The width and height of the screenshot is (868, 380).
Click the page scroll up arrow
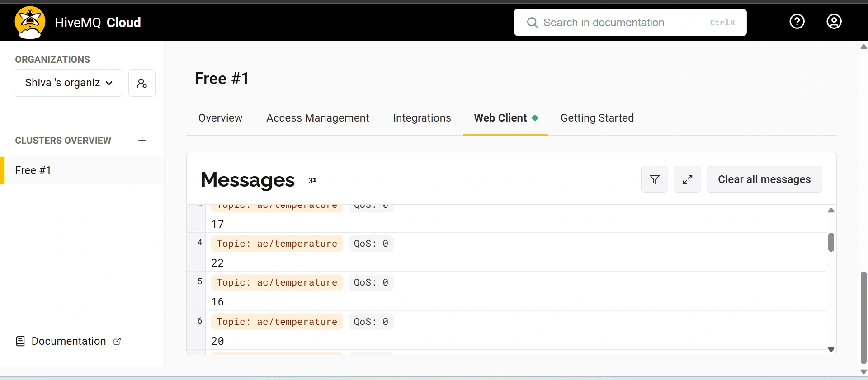click(863, 47)
